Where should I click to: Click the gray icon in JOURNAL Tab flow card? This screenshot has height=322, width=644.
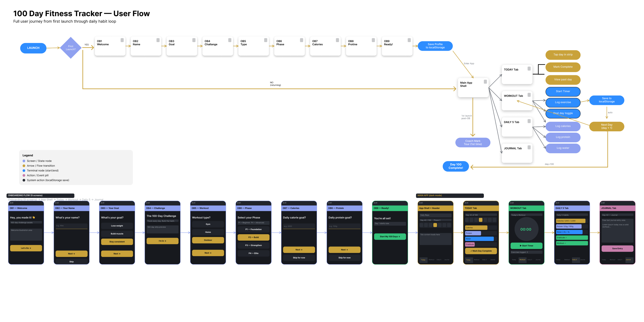point(529,147)
